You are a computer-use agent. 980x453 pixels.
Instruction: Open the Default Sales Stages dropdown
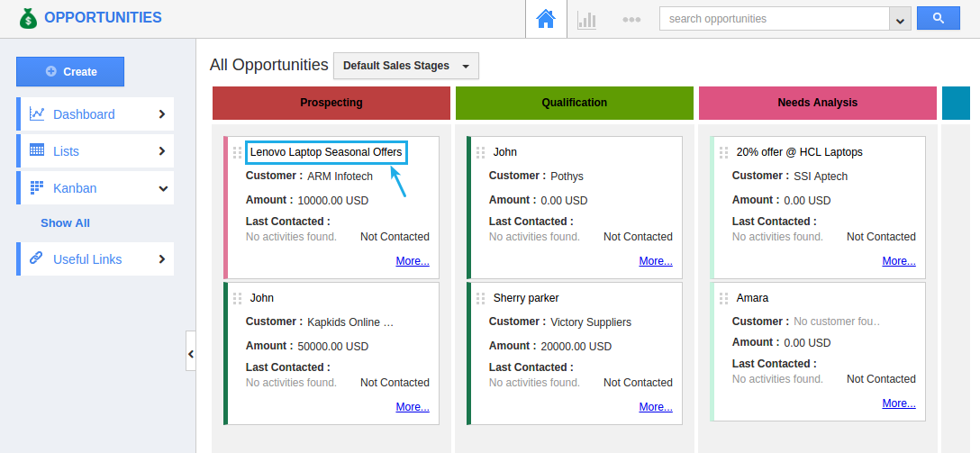406,66
